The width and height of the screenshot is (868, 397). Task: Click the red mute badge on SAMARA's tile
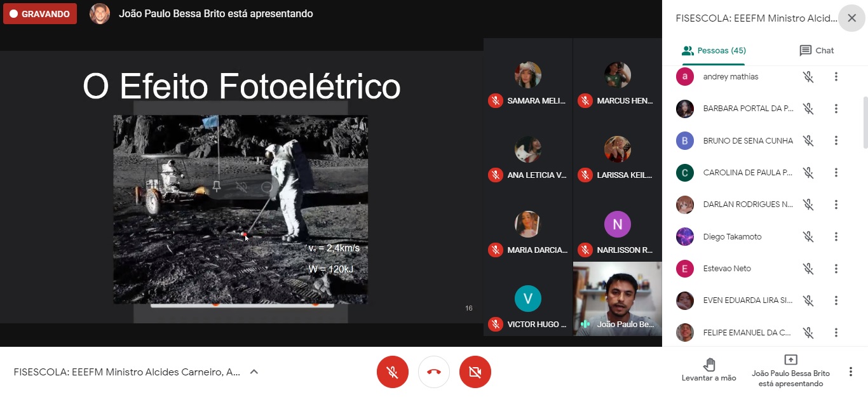[496, 100]
